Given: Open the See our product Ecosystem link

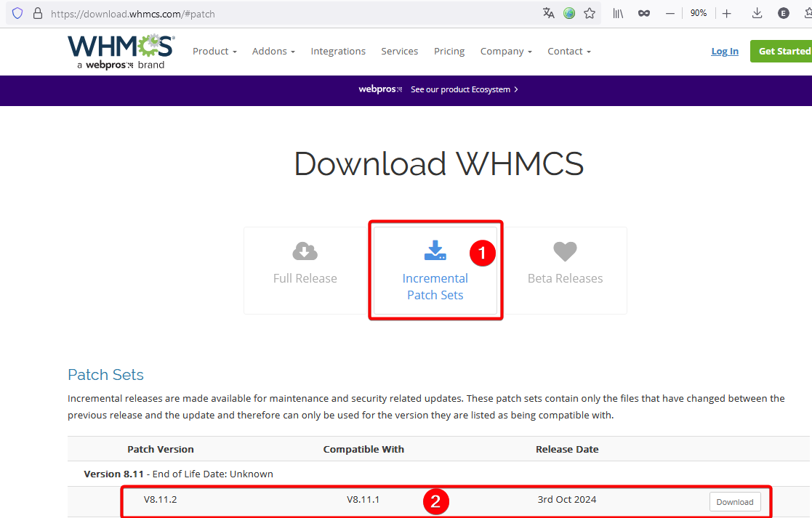Looking at the screenshot, I should 464,89.
